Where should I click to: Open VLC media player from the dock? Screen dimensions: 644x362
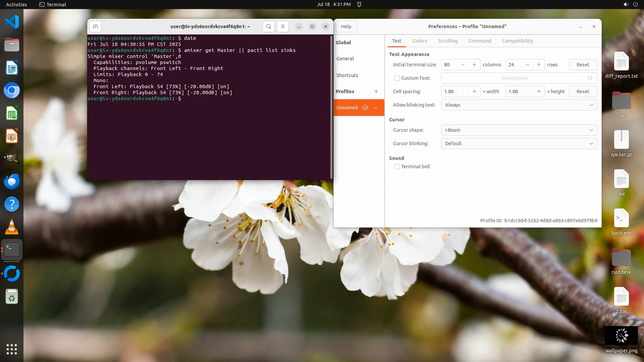pyautogui.click(x=12, y=227)
